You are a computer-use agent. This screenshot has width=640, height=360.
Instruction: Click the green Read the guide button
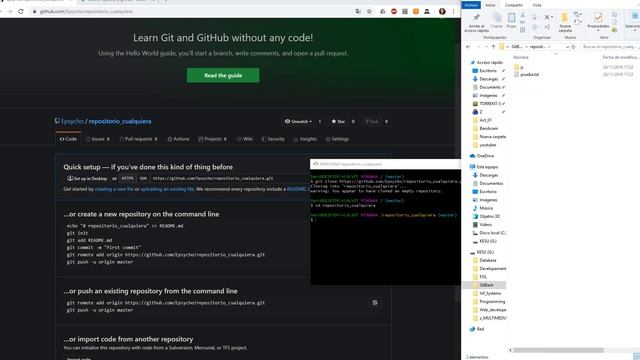223,76
